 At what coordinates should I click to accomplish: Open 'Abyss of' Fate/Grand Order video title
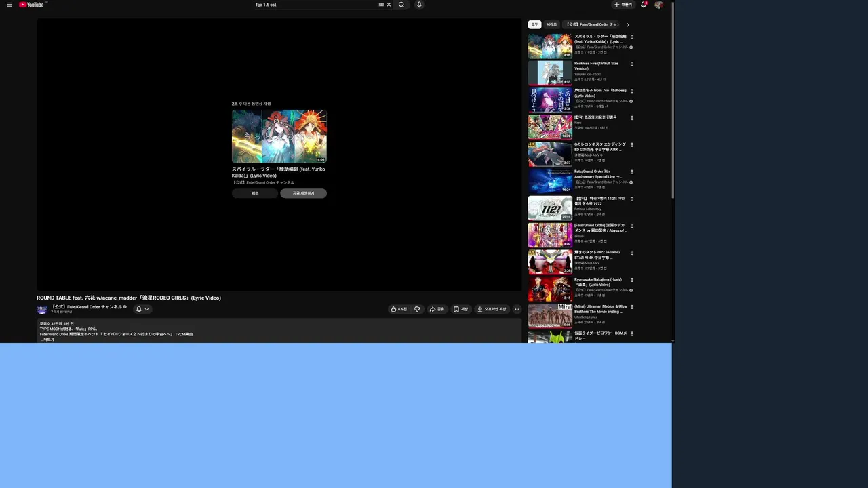click(601, 228)
